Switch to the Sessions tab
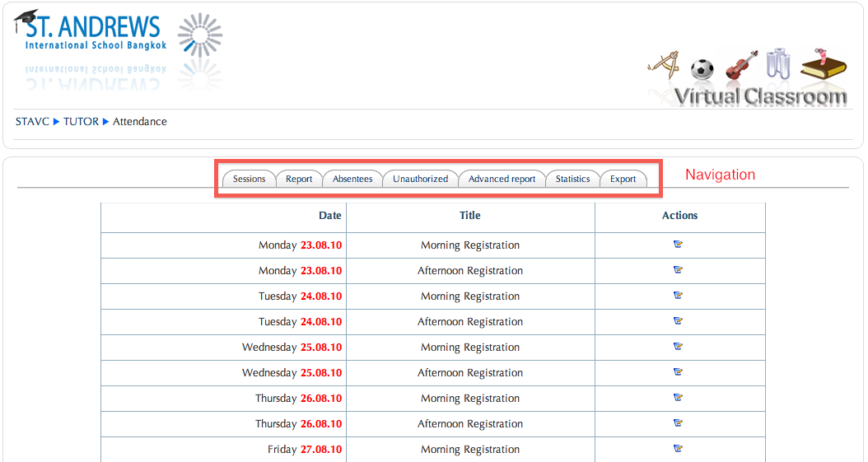868x462 pixels. pos(249,179)
